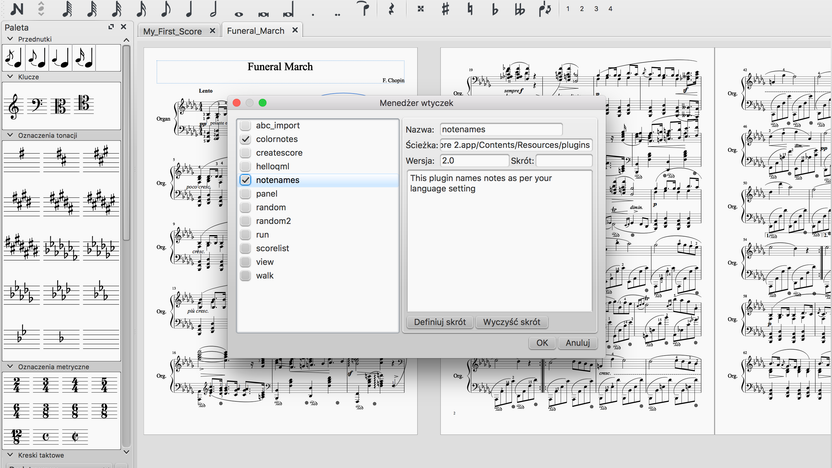832x468 pixels.
Task: Select voice 4 in toolbar
Action: click(x=610, y=9)
